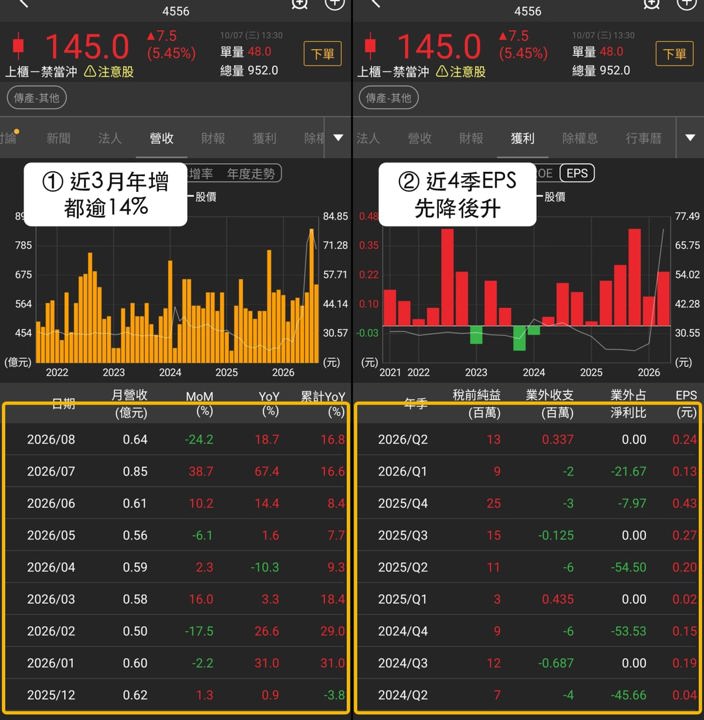The width and height of the screenshot is (704, 720).
Task: Go back using right panel back arrow
Action: [376, 4]
